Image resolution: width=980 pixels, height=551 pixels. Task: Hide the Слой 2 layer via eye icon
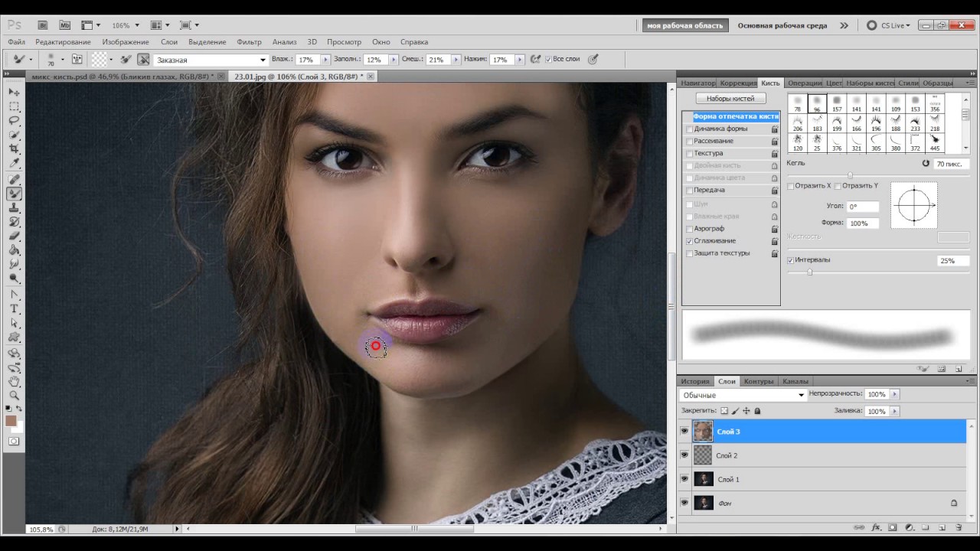pos(684,455)
